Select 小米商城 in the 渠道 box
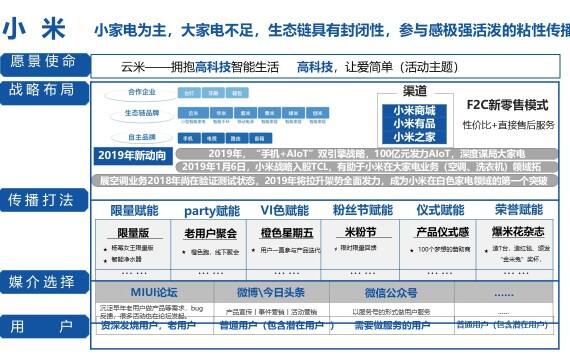Screen dimensions: 570x360 pyautogui.click(x=414, y=111)
